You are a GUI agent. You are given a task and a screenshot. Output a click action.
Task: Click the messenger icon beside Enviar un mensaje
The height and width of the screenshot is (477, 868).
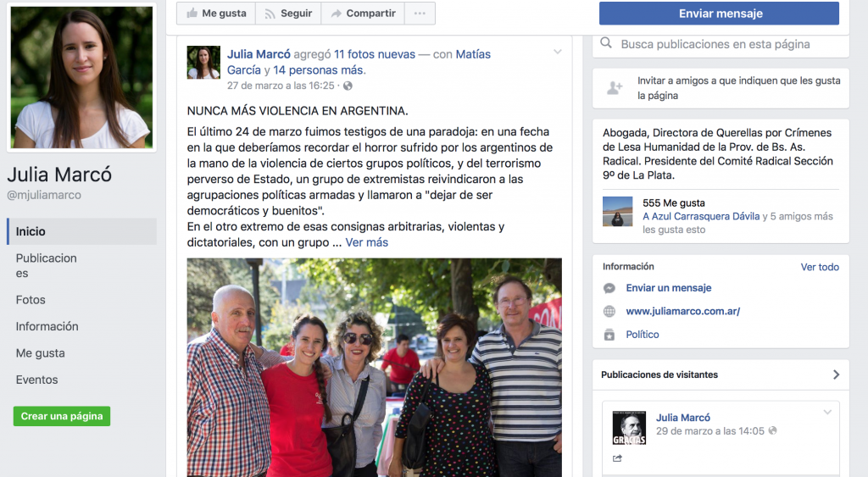[609, 288]
